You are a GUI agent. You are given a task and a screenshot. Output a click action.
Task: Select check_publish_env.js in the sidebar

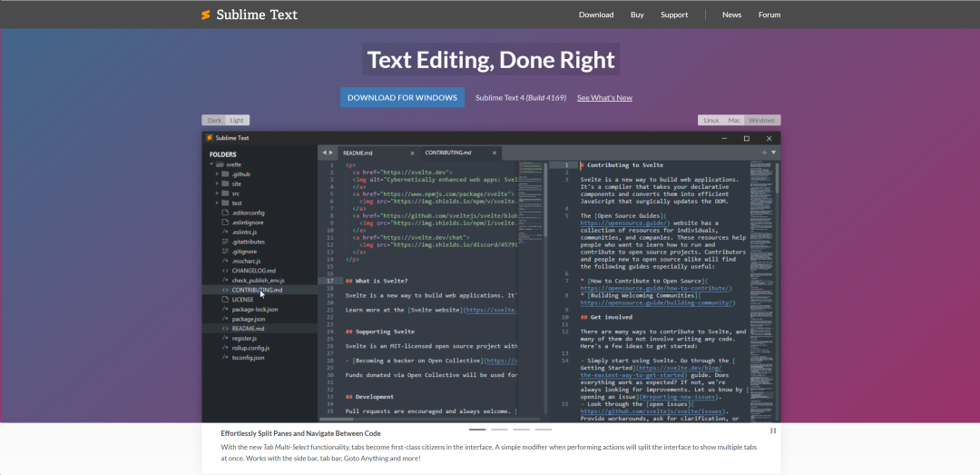pyautogui.click(x=260, y=281)
